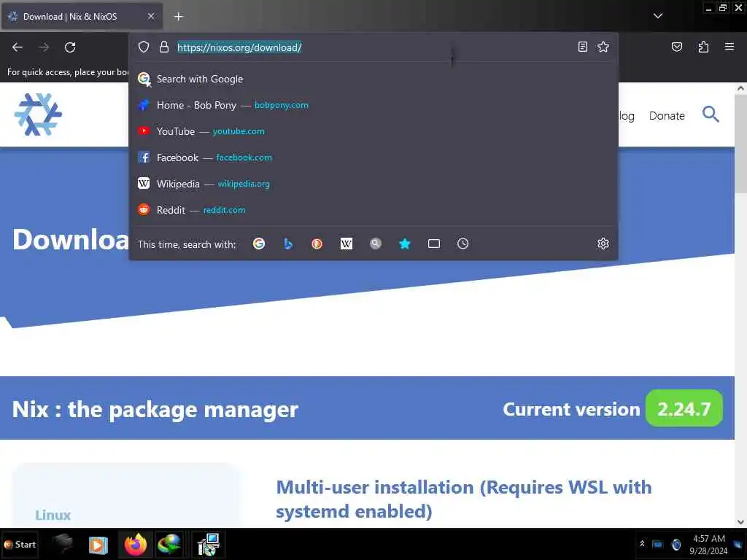The image size is (747, 560).
Task: Choose Search with Google suggestion
Action: (x=373, y=79)
